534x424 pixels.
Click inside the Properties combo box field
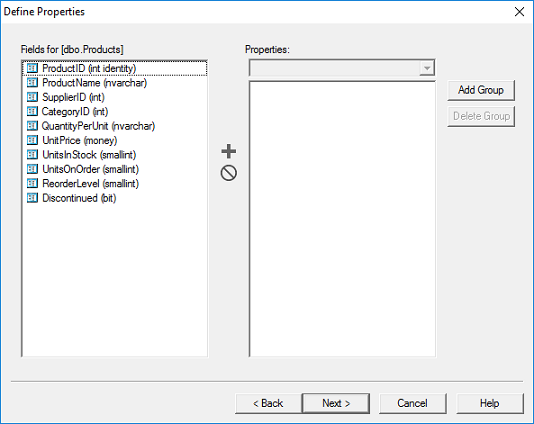point(335,68)
